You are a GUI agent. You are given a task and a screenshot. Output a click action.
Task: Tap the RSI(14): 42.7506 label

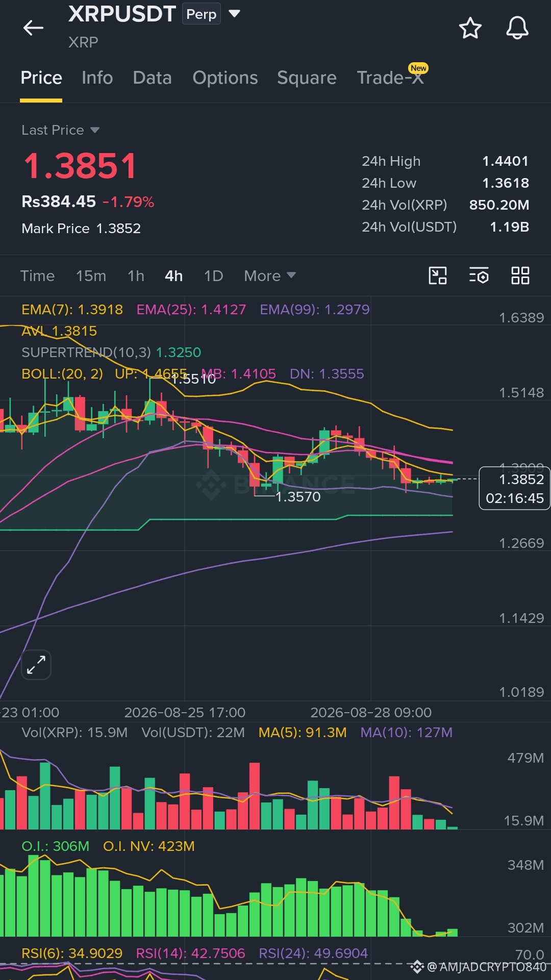(191, 953)
